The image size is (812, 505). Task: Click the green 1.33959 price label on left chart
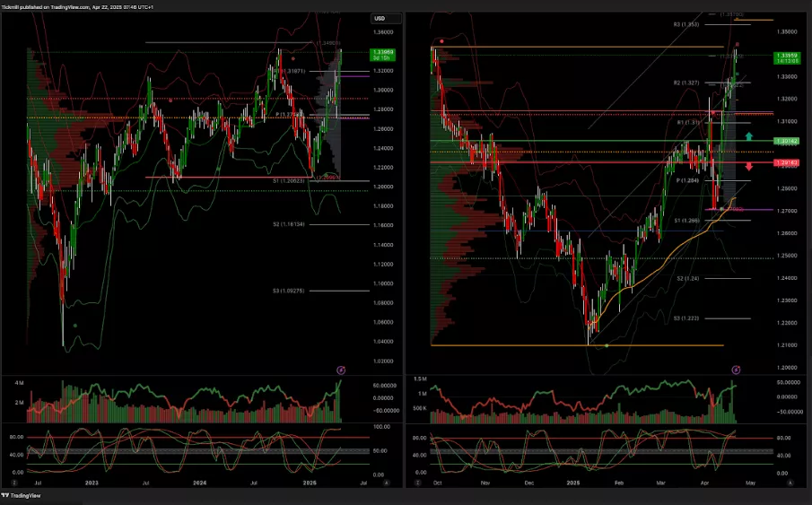(382, 54)
